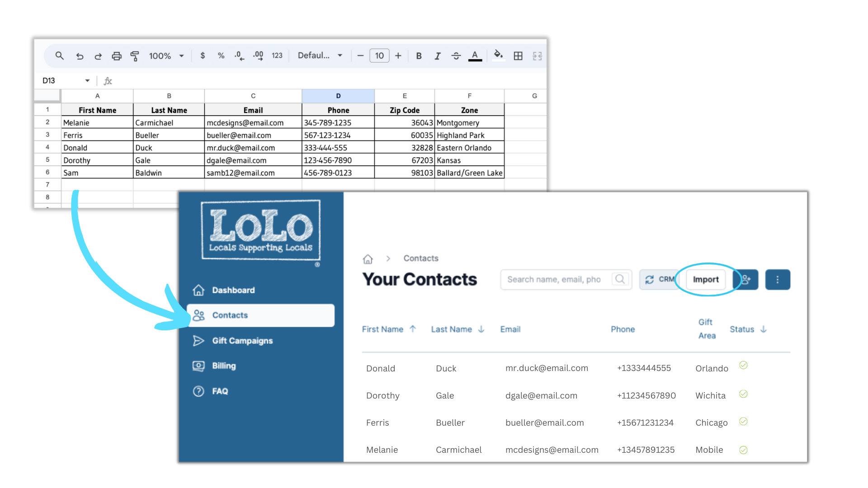Click the print icon in toolbar
The width and height of the screenshot is (868, 488).
[117, 56]
